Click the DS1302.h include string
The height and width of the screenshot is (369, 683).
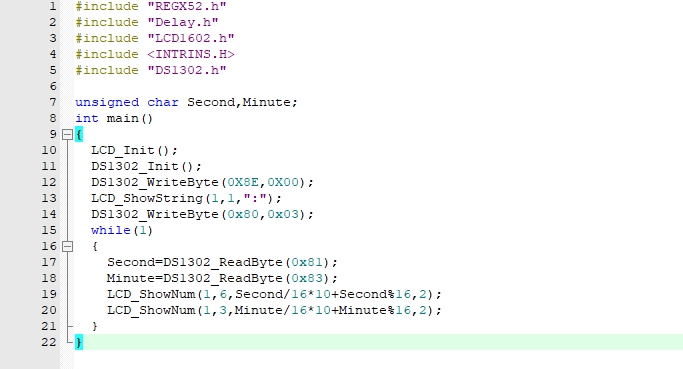tap(187, 70)
